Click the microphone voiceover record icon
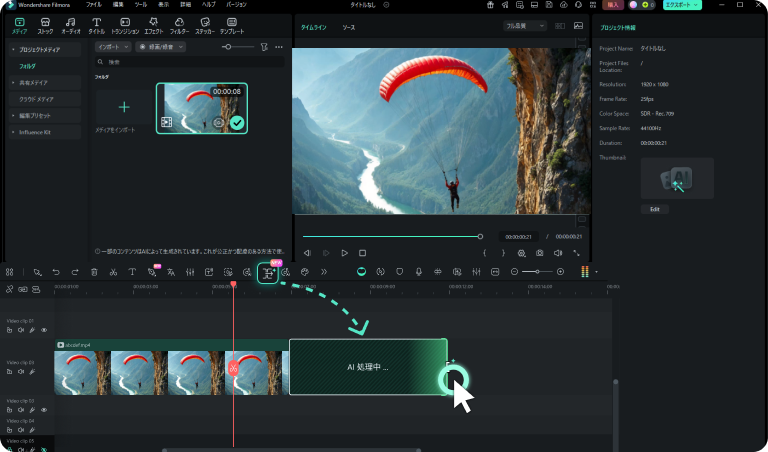The image size is (768, 452). (418, 272)
